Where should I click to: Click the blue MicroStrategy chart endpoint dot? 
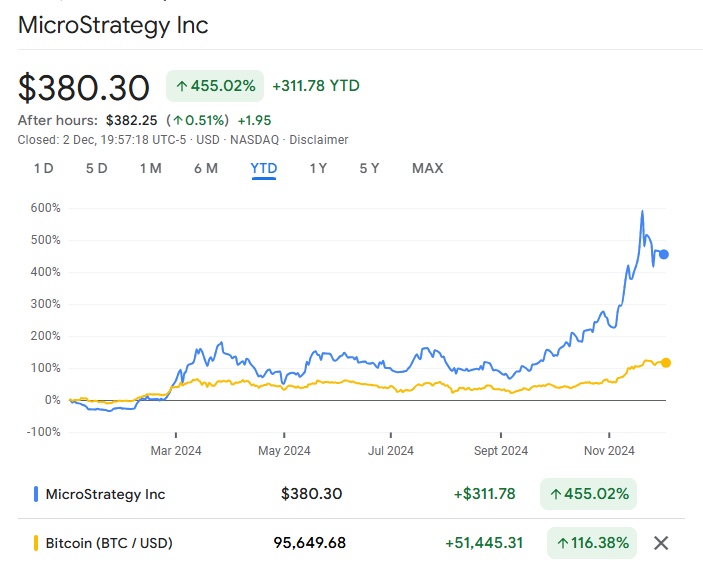pos(664,255)
